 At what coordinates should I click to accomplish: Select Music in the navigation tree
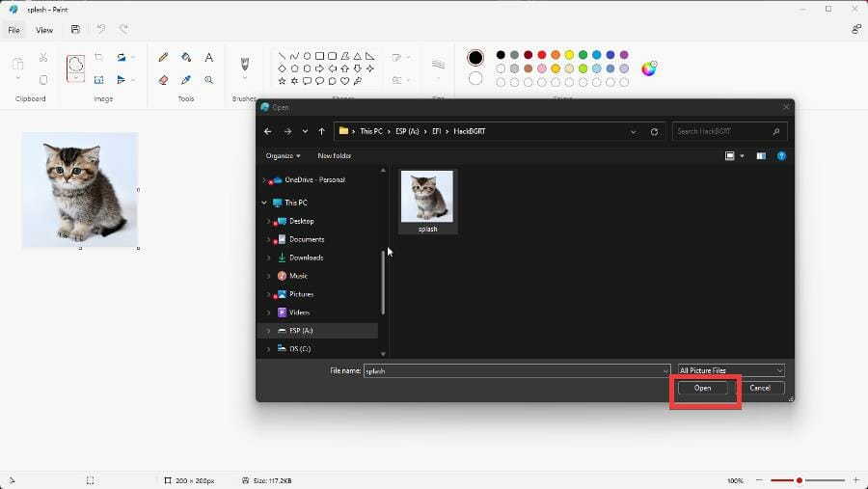point(298,276)
